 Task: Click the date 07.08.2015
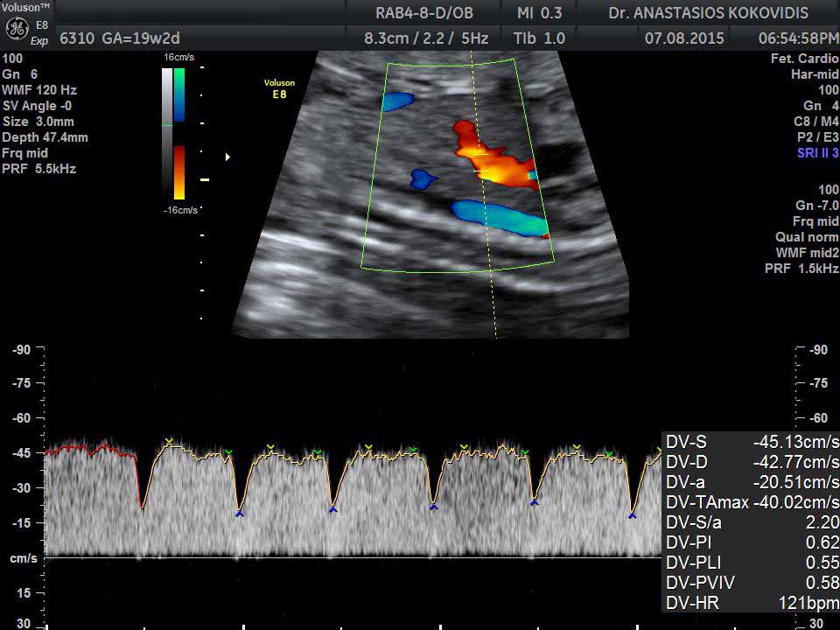(684, 38)
